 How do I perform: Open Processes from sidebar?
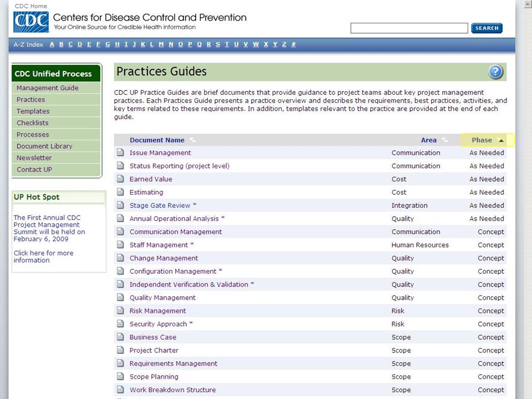click(33, 134)
